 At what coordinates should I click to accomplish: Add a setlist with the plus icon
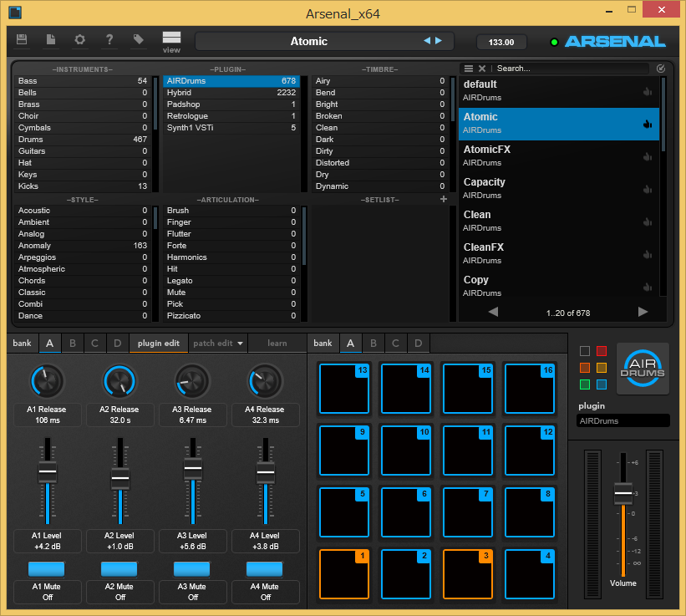[x=444, y=199]
